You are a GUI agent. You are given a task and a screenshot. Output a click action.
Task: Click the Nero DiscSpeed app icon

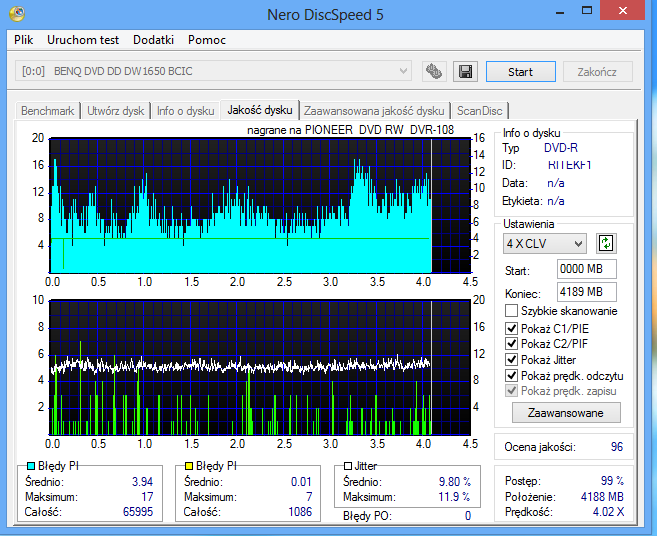(17, 13)
